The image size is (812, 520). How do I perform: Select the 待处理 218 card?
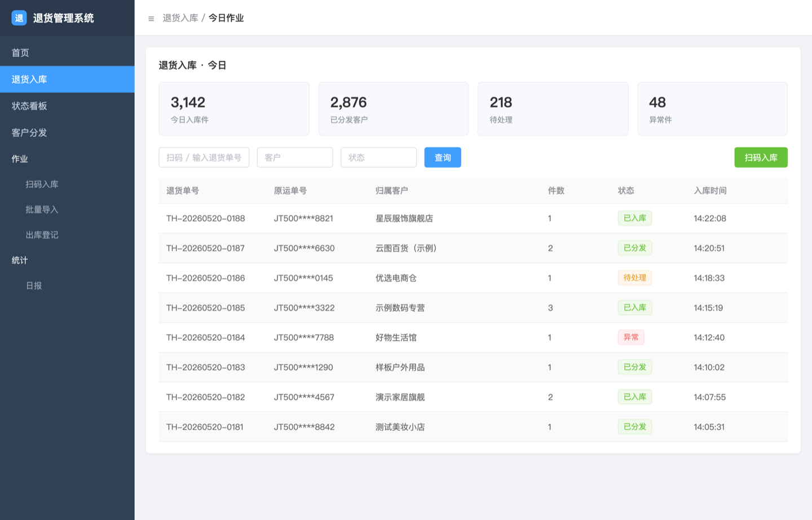point(553,109)
